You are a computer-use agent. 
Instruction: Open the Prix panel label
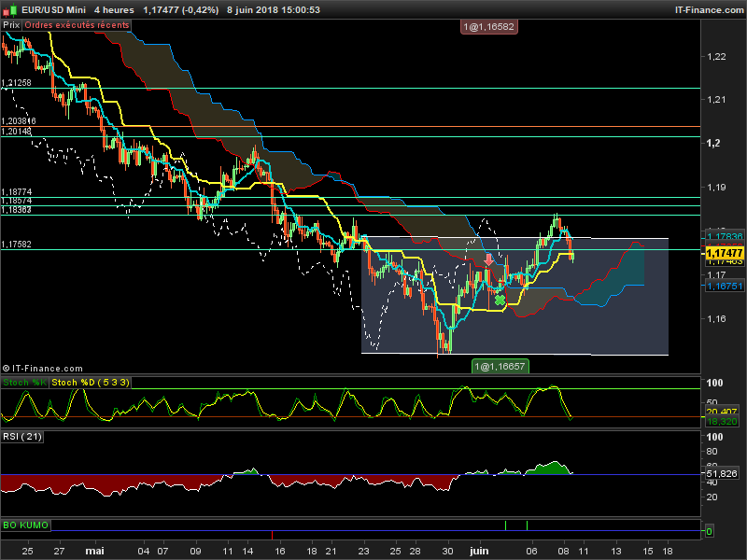click(x=11, y=25)
